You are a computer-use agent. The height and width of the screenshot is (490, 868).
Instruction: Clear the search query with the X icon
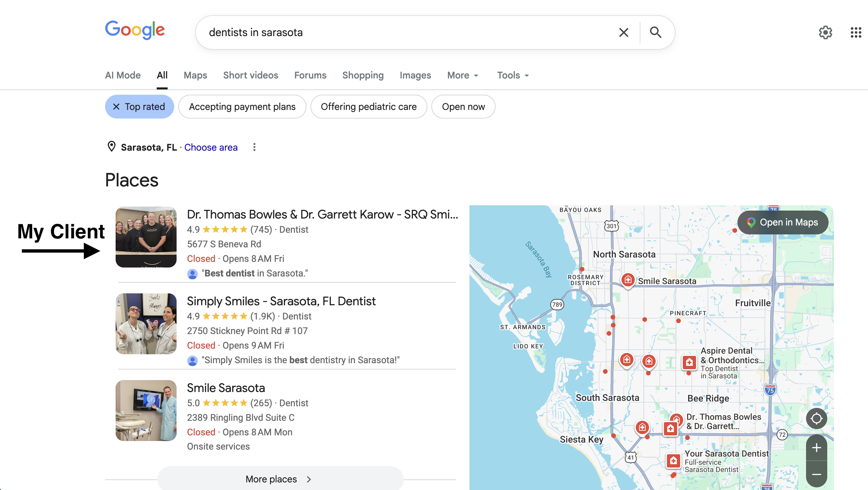coord(623,32)
